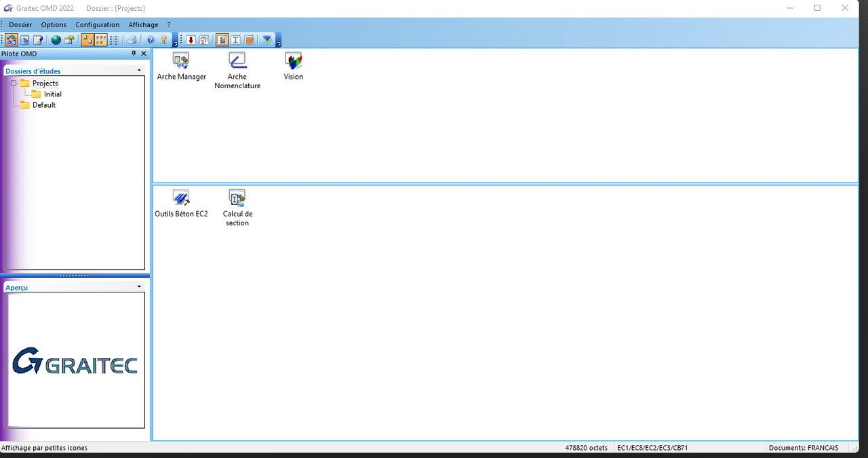This screenshot has width=868, height=458.
Task: Click the globe icon in the toolbar
Action: click(x=56, y=40)
